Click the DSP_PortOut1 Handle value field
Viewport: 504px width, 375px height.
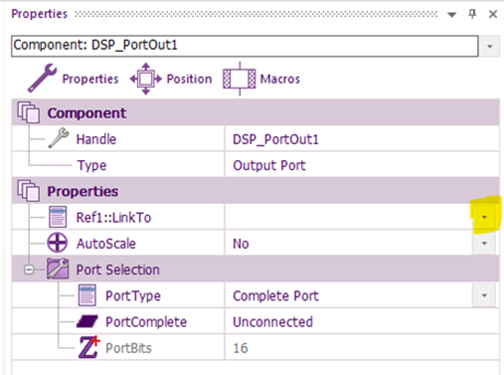[362, 139]
